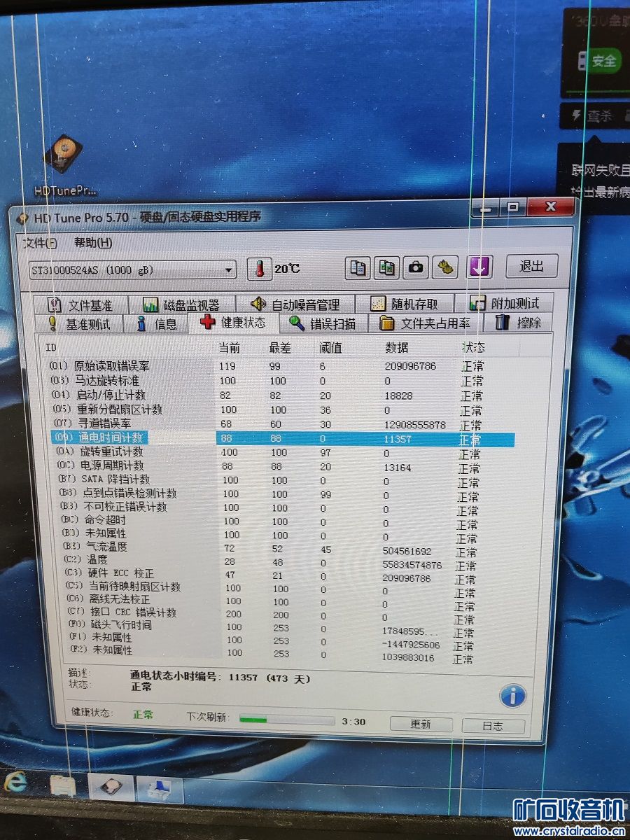The height and width of the screenshot is (840, 630).
Task: Click the camera save screenshot icon
Action: point(416,267)
